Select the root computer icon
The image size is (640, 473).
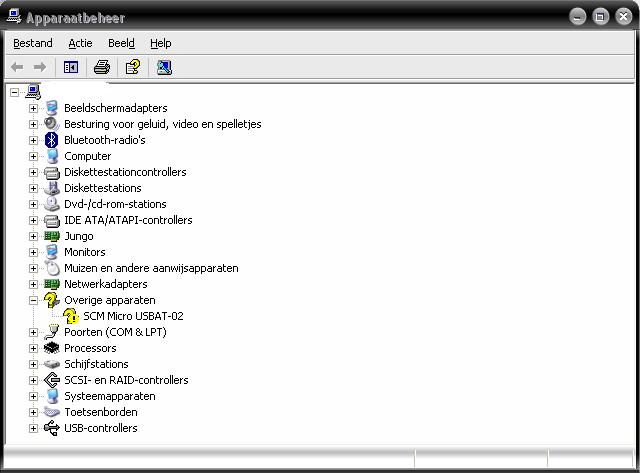tap(33, 92)
